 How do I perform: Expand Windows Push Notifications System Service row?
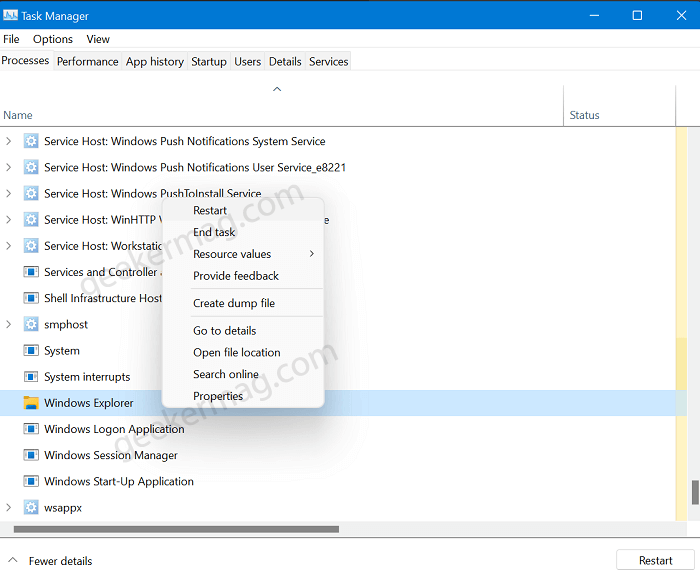(8, 141)
